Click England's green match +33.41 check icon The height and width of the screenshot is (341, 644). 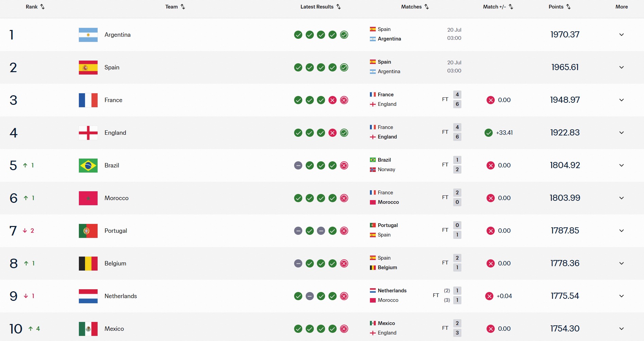point(489,133)
